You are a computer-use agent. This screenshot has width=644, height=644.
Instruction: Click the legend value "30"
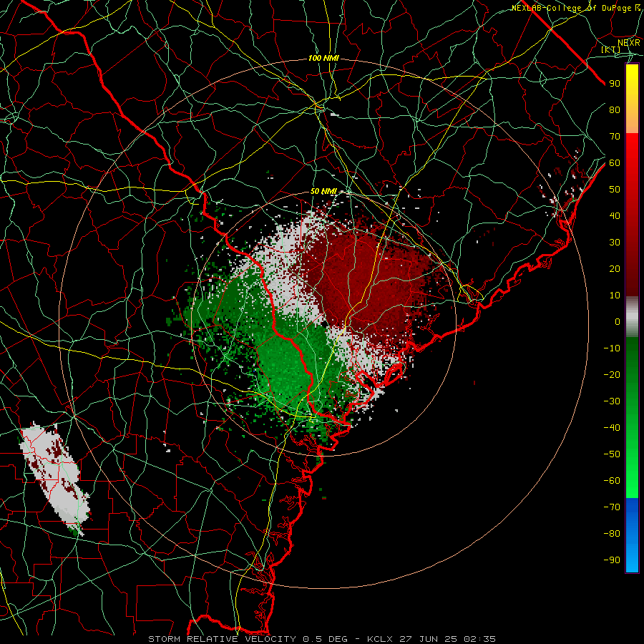coord(615,243)
